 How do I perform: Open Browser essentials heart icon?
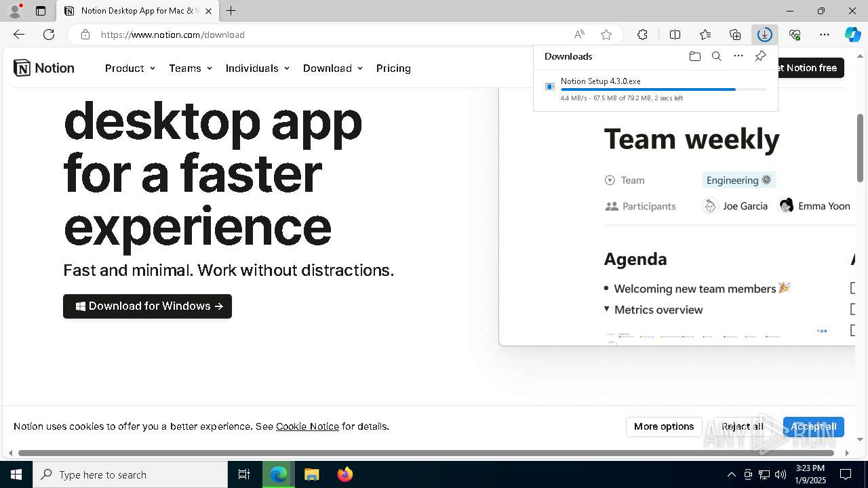(795, 35)
